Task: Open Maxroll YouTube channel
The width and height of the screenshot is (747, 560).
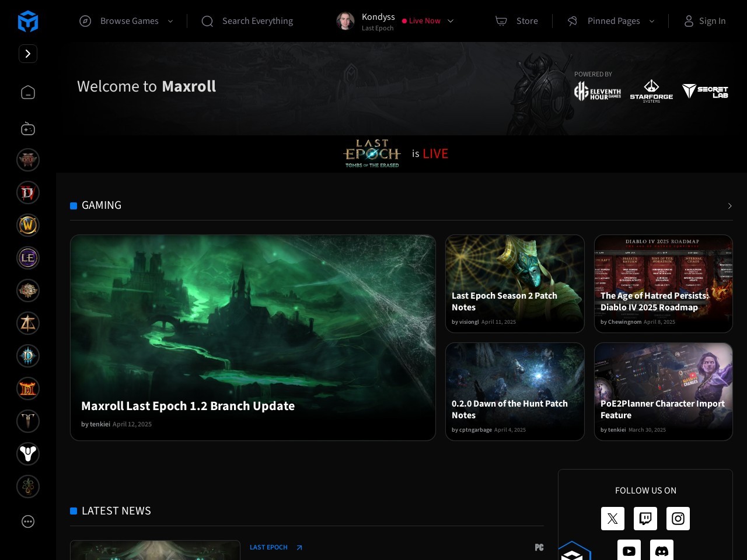Action: 629,550
